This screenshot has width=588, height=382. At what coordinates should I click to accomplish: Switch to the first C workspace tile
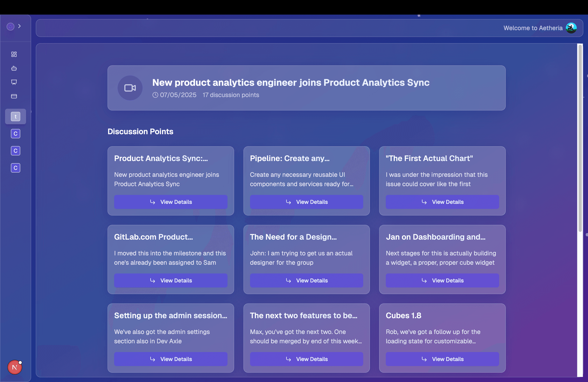pos(15,134)
